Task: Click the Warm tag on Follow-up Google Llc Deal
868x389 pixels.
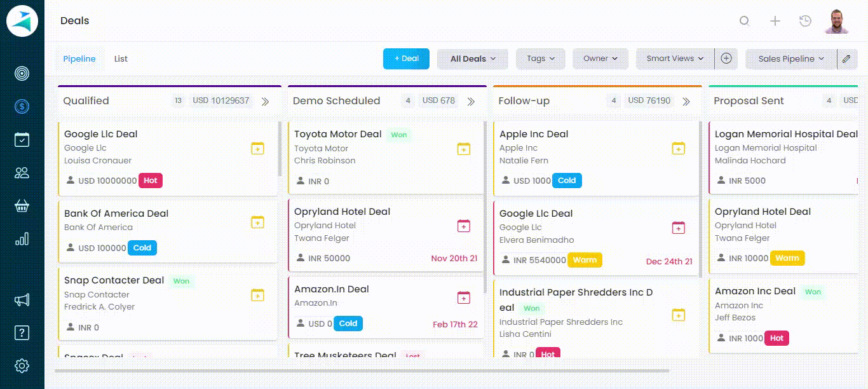Action: pos(585,260)
